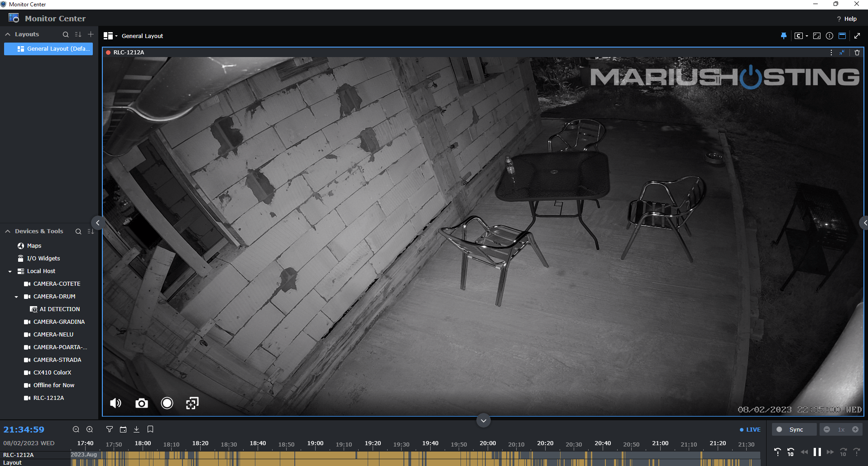Search layouts with the magnifier icon
Viewport: 868px width, 466px height.
(66, 34)
